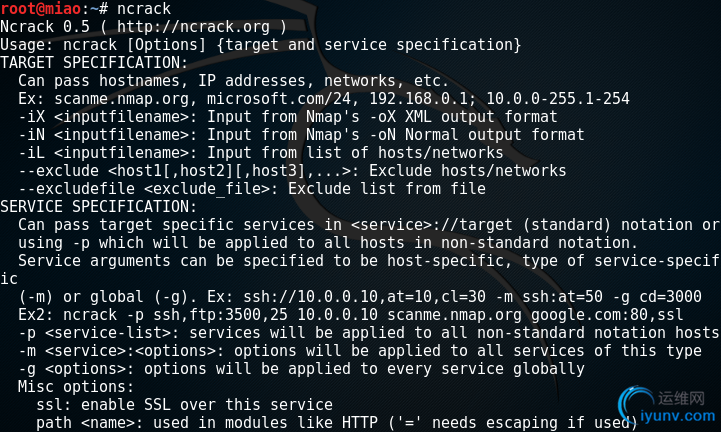
Task: Click the --excludefile option line
Action: pyautogui.click(x=252, y=189)
